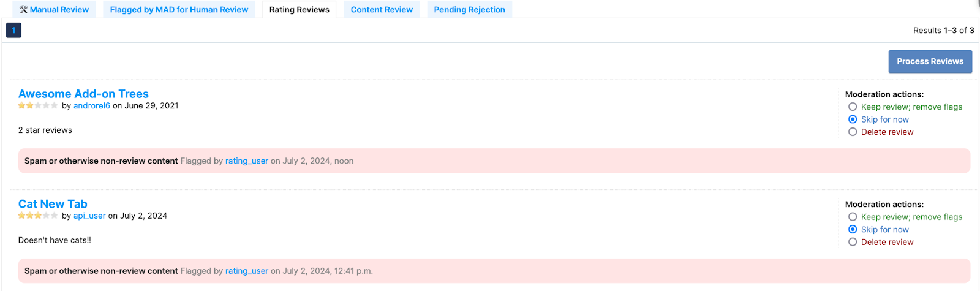980x291 pixels.
Task: Go to page 1 of results
Action: (13, 30)
